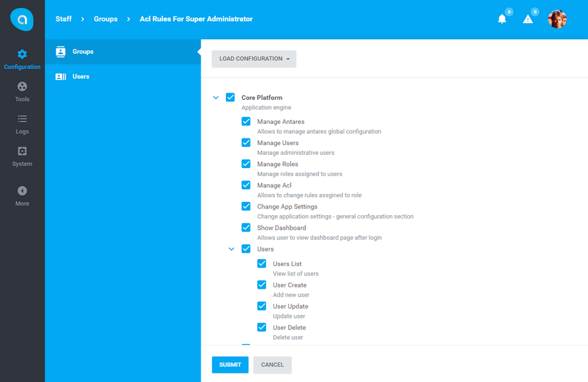Open notifications bell icon
588x382 pixels.
click(502, 19)
